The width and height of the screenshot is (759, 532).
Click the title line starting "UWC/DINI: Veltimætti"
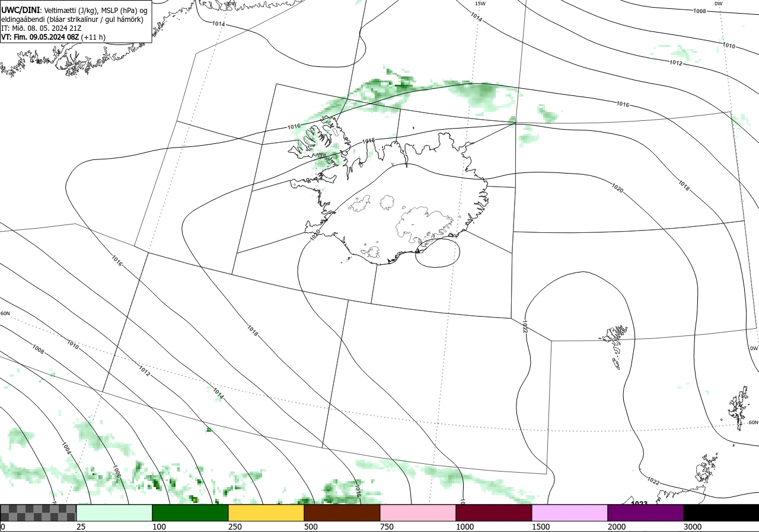pyautogui.click(x=74, y=10)
